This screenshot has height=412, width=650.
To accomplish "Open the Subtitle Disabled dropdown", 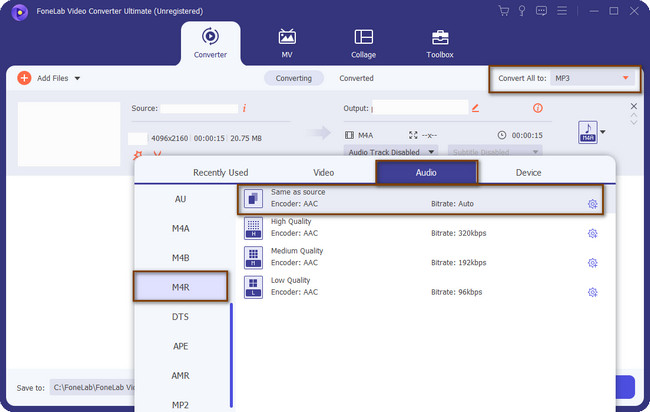I will [x=495, y=152].
